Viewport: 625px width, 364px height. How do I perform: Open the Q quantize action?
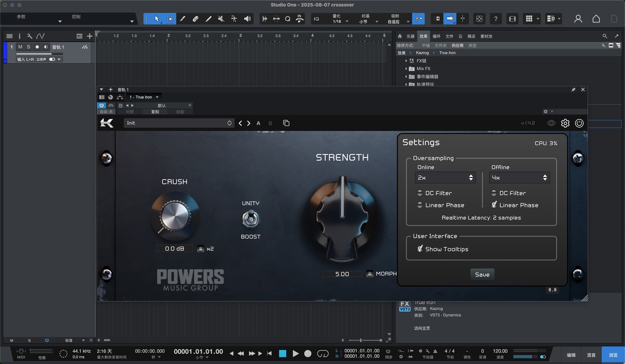coord(288,19)
